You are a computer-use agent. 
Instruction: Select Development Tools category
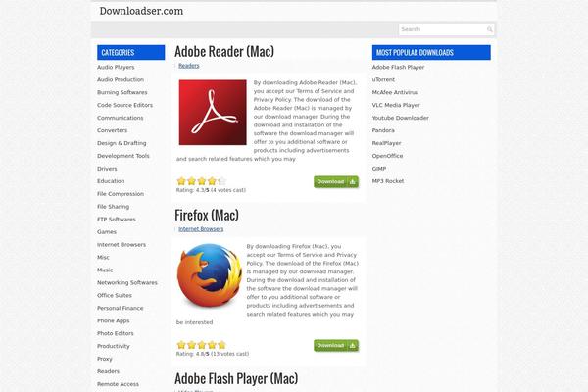tap(123, 156)
